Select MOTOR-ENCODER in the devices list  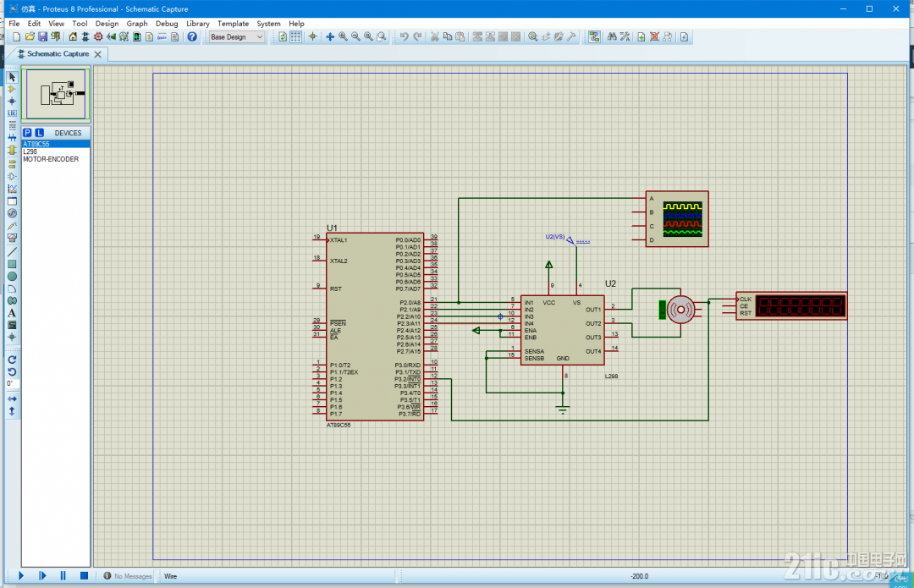click(x=56, y=159)
